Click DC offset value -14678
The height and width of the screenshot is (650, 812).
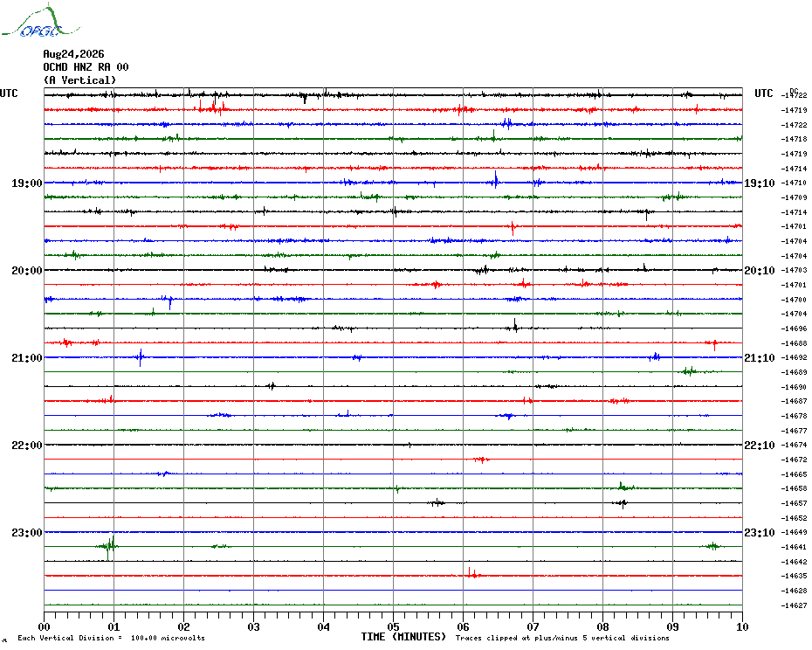[794, 416]
